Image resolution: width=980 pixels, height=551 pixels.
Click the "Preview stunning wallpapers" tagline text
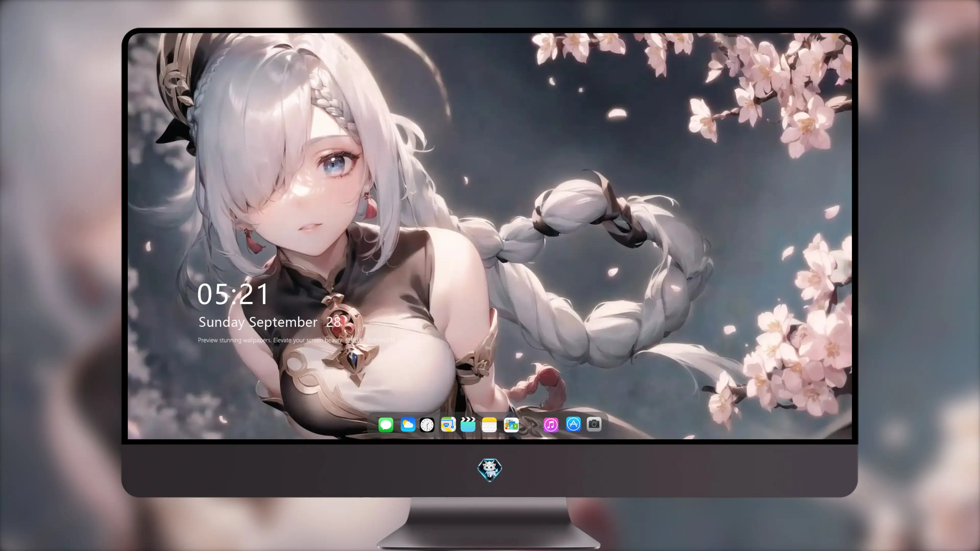point(296,340)
